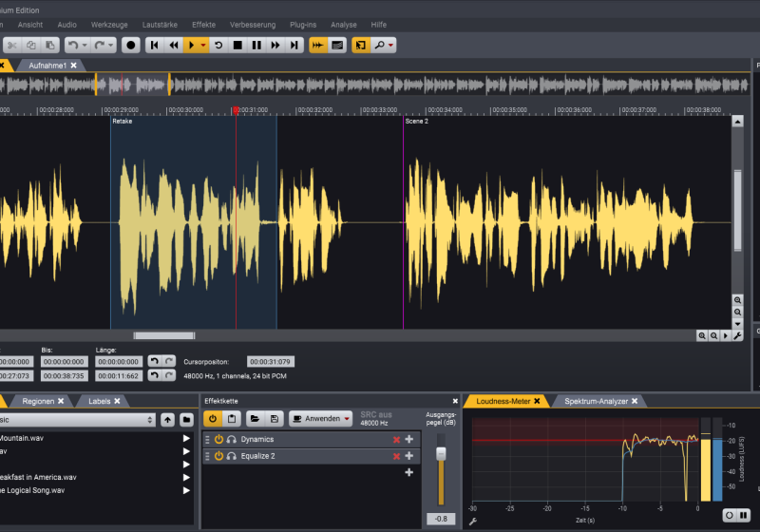The height and width of the screenshot is (532, 760).
Task: Expand the Anwenden dropdown arrow
Action: (348, 418)
